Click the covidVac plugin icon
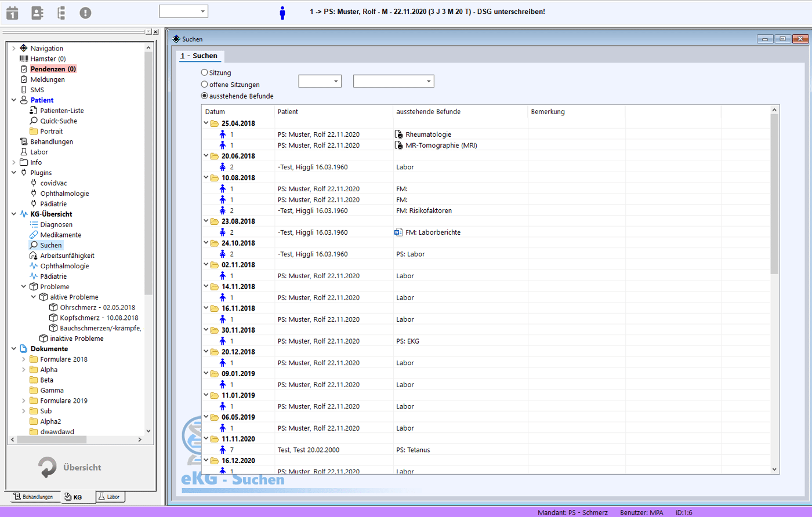Viewport: 812px width, 517px height. 34,183
